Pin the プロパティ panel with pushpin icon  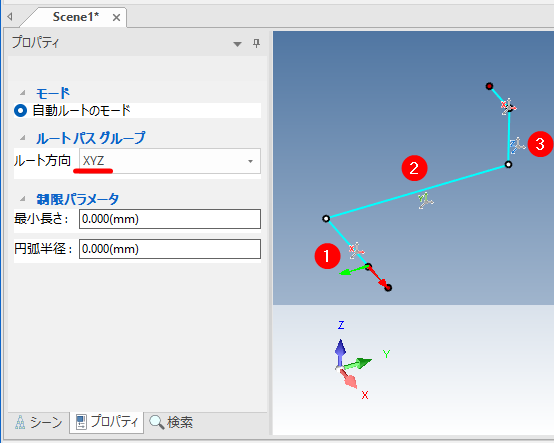coord(256,43)
